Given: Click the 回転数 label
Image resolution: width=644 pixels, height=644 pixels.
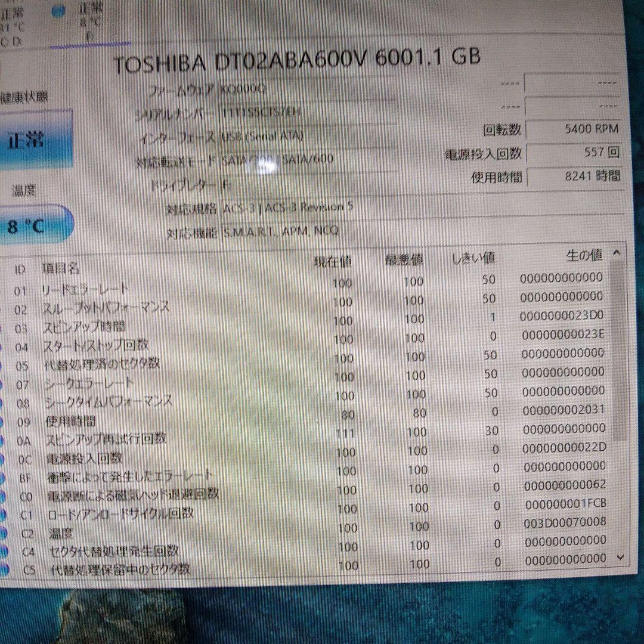Looking at the screenshot, I should click(502, 130).
